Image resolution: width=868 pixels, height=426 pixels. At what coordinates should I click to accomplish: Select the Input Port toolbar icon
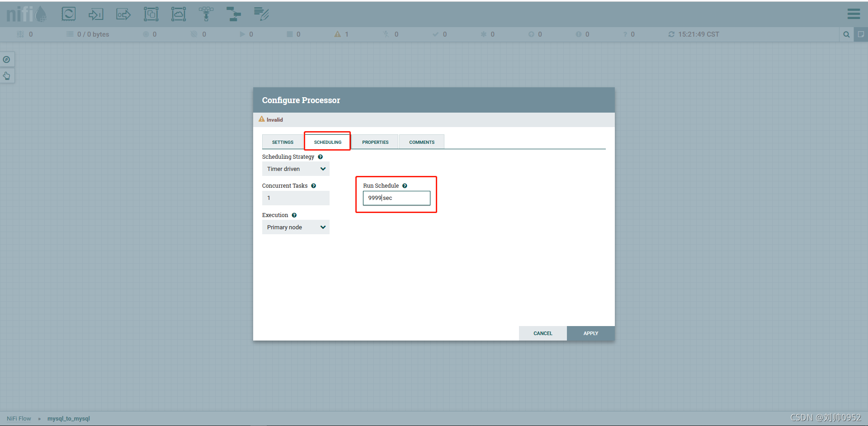click(x=96, y=14)
